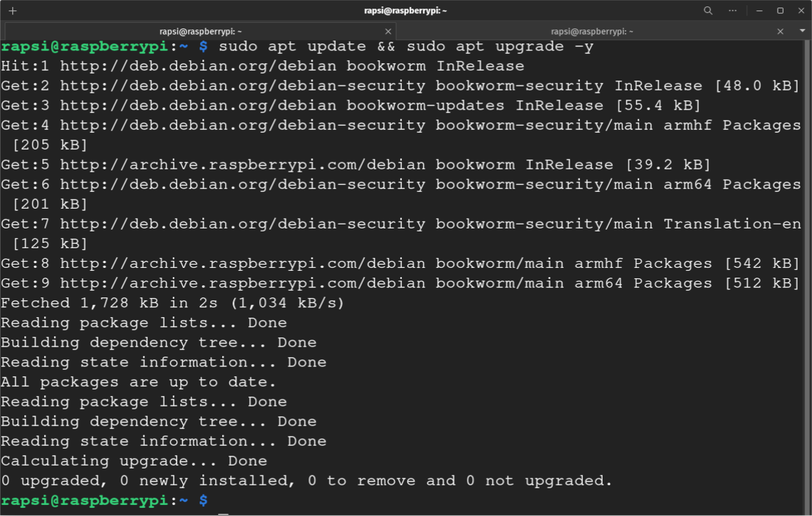Close the first terminal tab

click(x=388, y=31)
